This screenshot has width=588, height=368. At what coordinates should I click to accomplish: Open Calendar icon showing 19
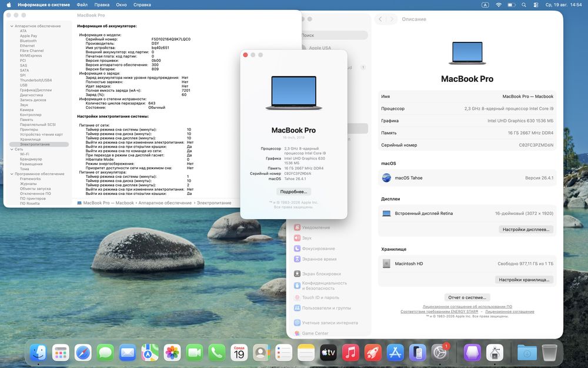coord(239,353)
